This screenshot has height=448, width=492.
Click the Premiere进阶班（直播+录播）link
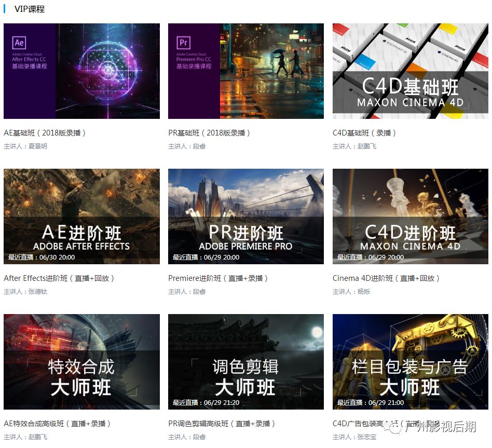tap(218, 278)
